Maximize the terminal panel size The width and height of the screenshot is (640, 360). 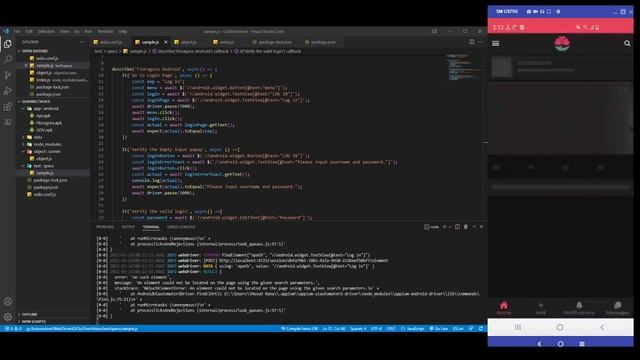[474, 227]
